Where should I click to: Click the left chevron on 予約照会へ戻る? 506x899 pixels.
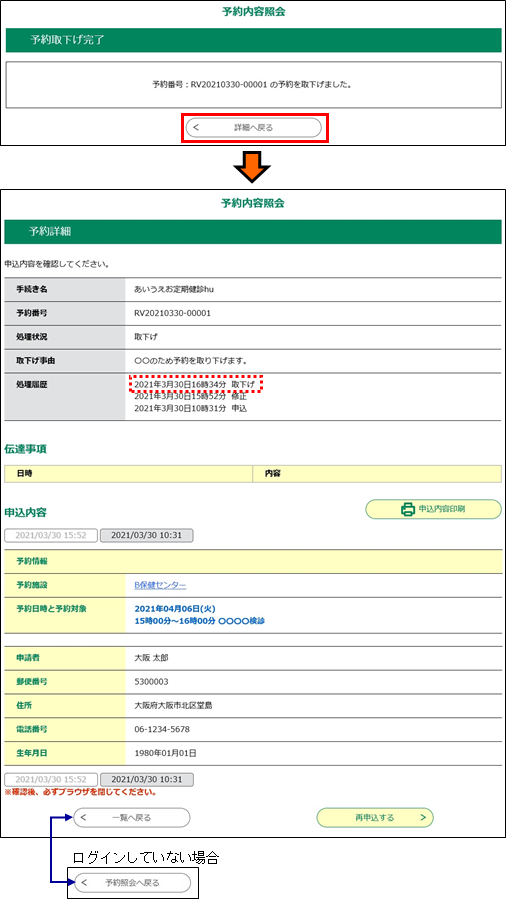tap(84, 882)
